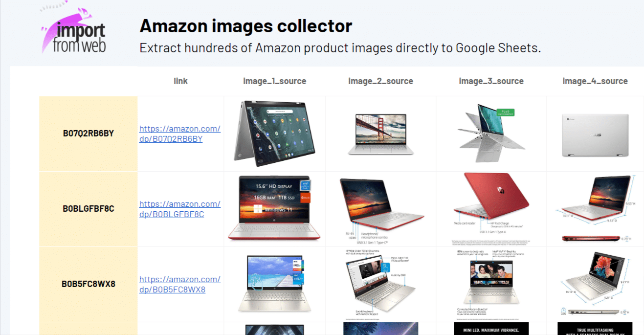Image resolution: width=644 pixels, height=335 pixels.
Task: Click the Chromebook tent-mode image
Action: (275, 134)
